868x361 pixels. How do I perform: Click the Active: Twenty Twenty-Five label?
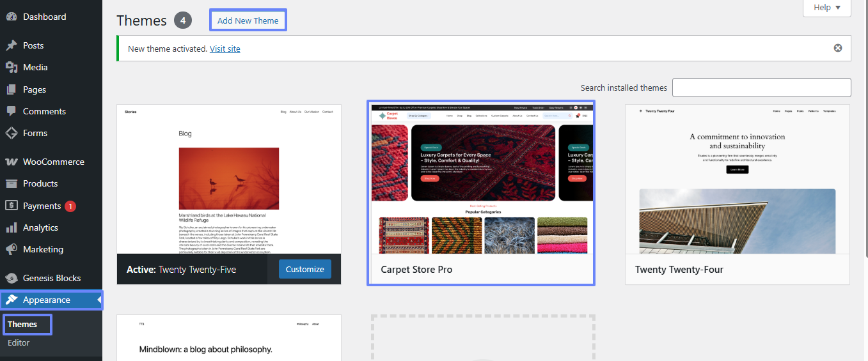[182, 270]
